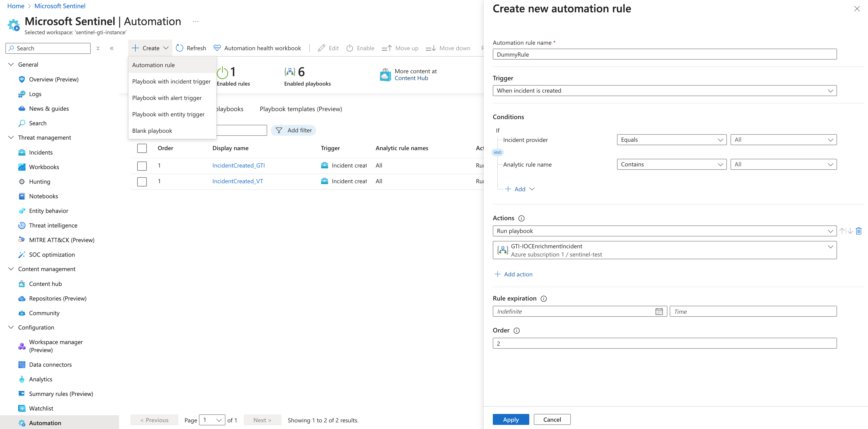Click the Refresh toolbar button

(x=191, y=48)
